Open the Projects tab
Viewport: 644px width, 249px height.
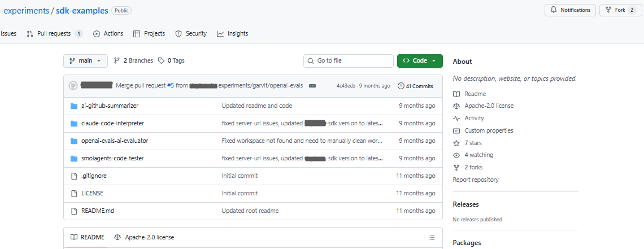(x=149, y=34)
